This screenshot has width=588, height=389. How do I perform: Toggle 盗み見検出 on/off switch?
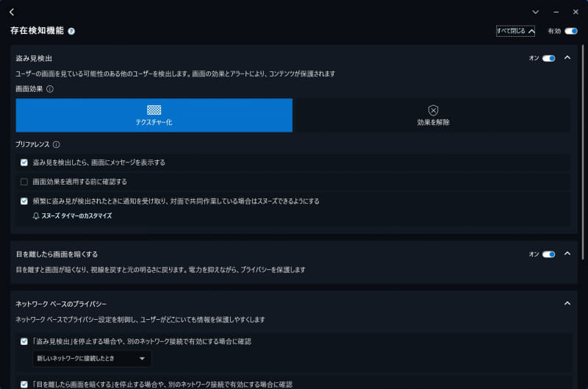(548, 58)
